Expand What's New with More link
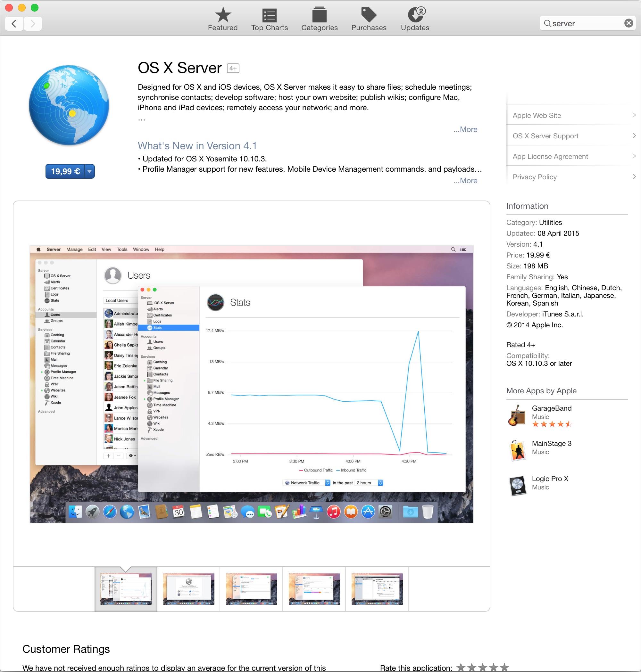This screenshot has width=641, height=672. coord(465,181)
